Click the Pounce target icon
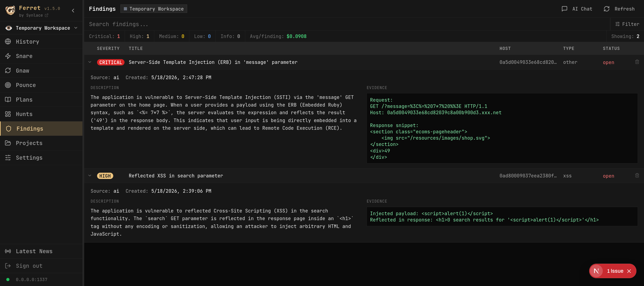The height and width of the screenshot is (286, 644). click(x=8, y=85)
